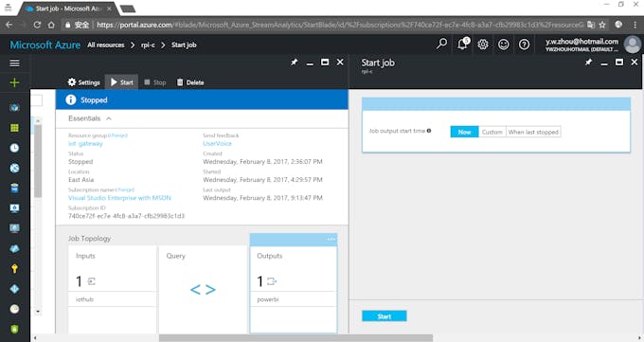Click East Asia location value
Viewport: 644px width, 342px height.
click(80, 180)
